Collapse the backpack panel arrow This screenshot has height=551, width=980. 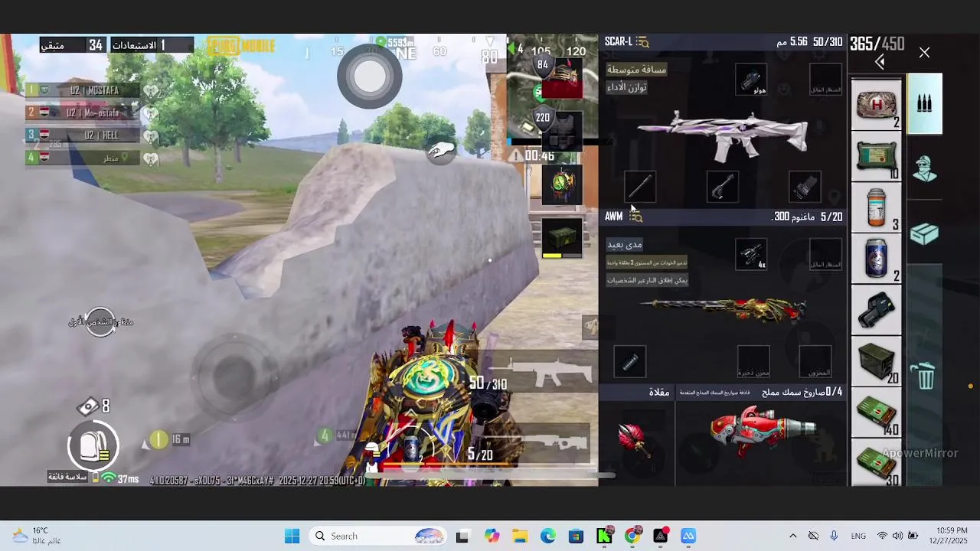point(880,63)
